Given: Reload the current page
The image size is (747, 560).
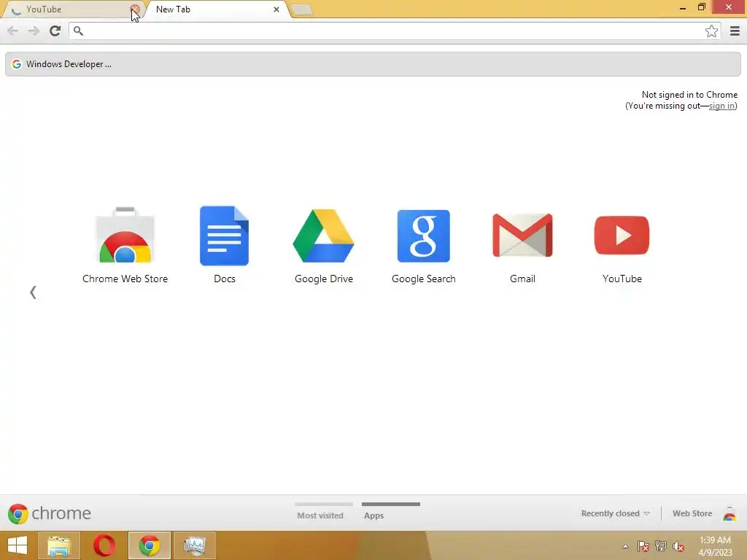Looking at the screenshot, I should point(55,31).
